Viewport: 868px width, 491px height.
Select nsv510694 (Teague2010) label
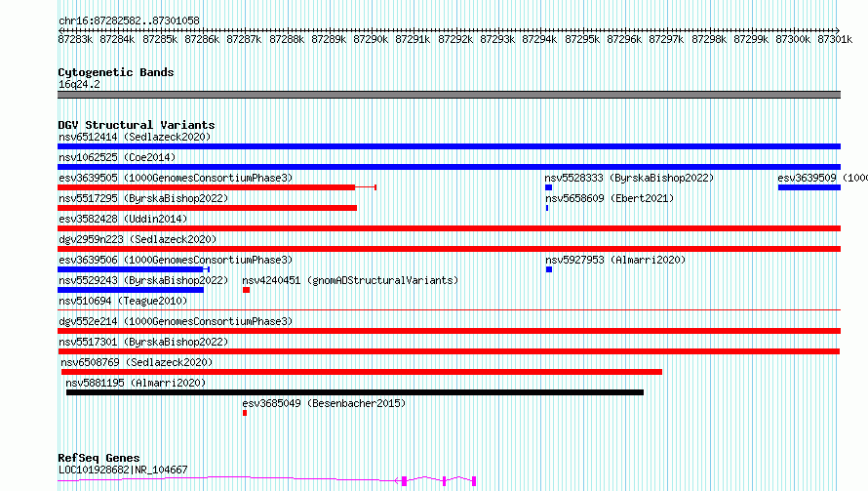[x=123, y=301]
